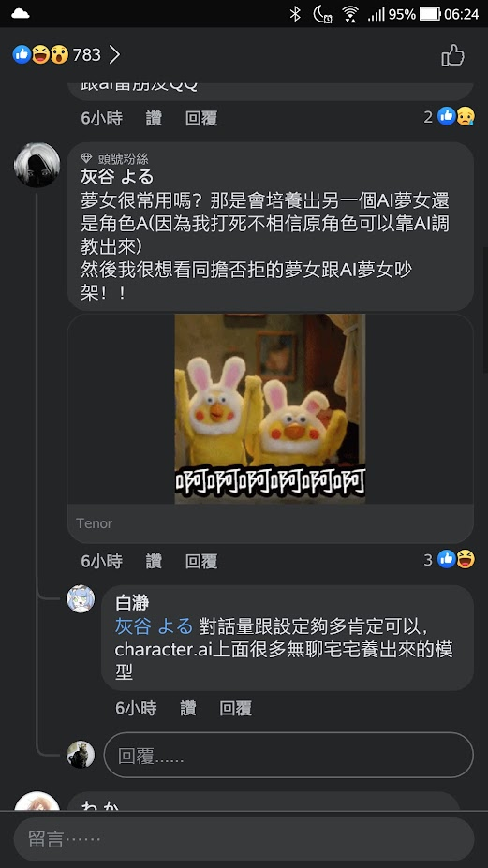Focus the 留言…… comment box at bottom
The width and height of the screenshot is (488, 868).
point(244,839)
